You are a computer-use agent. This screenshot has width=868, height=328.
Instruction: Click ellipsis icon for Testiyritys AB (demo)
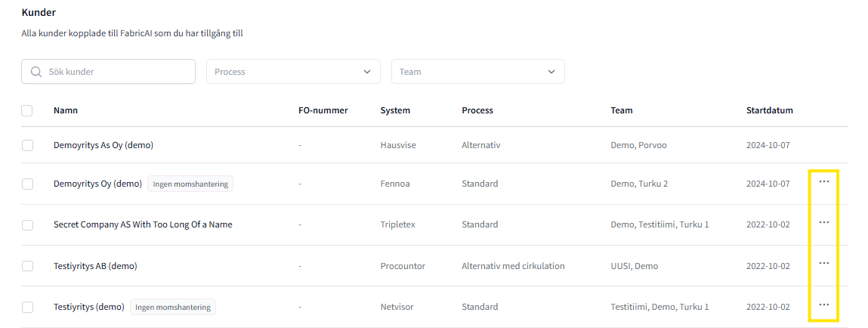point(823,264)
